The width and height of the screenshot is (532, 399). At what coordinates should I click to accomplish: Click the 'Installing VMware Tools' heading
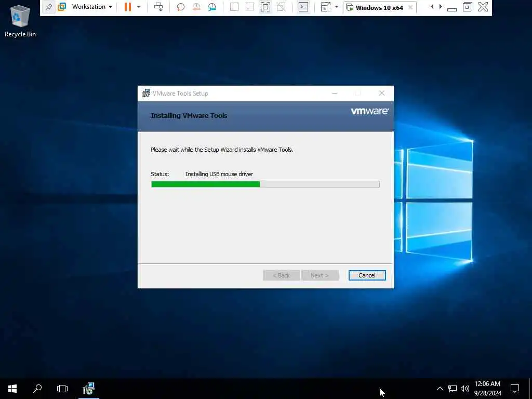click(x=189, y=116)
